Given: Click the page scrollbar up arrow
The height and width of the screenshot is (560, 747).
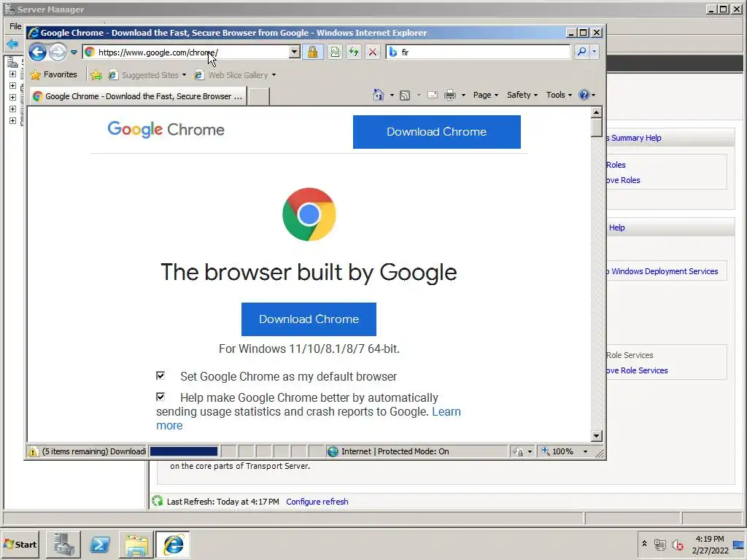Looking at the screenshot, I should (597, 112).
